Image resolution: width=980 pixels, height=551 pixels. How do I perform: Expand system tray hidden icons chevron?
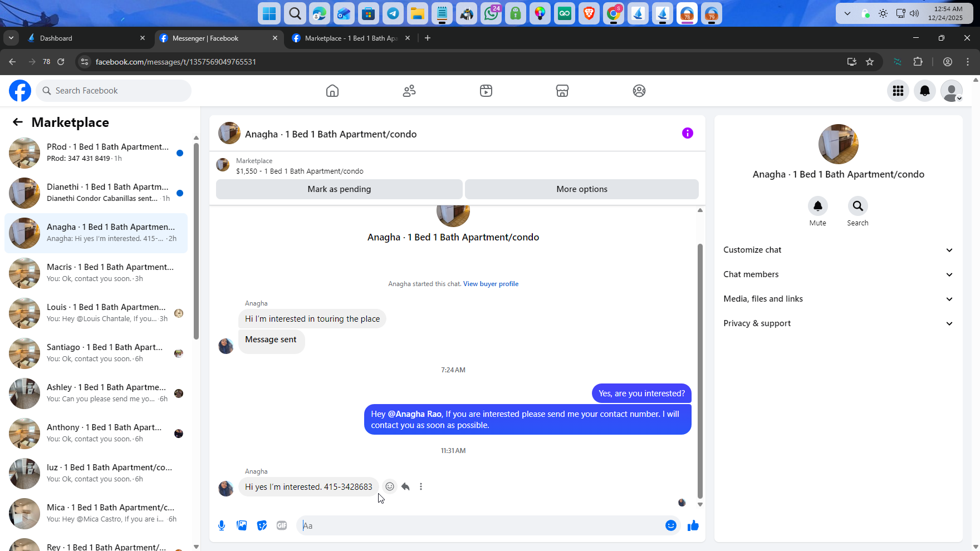pos(847,13)
